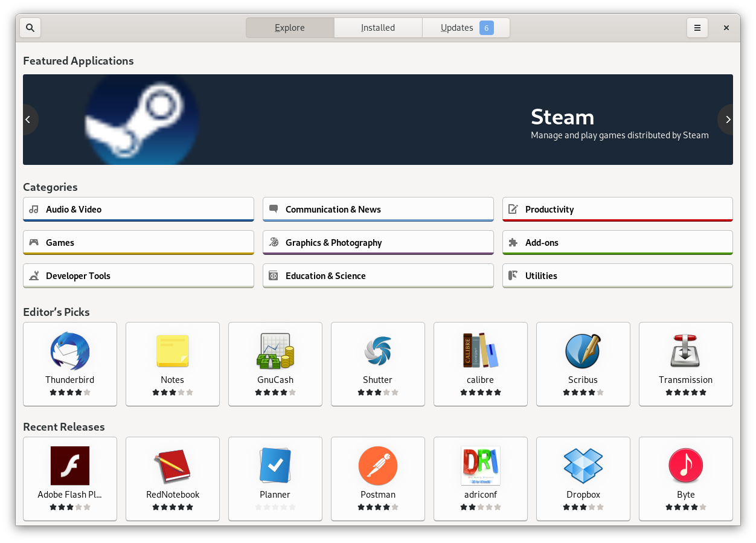Click the "Adobe Flash Pl…" label
756x543 pixels.
click(70, 495)
